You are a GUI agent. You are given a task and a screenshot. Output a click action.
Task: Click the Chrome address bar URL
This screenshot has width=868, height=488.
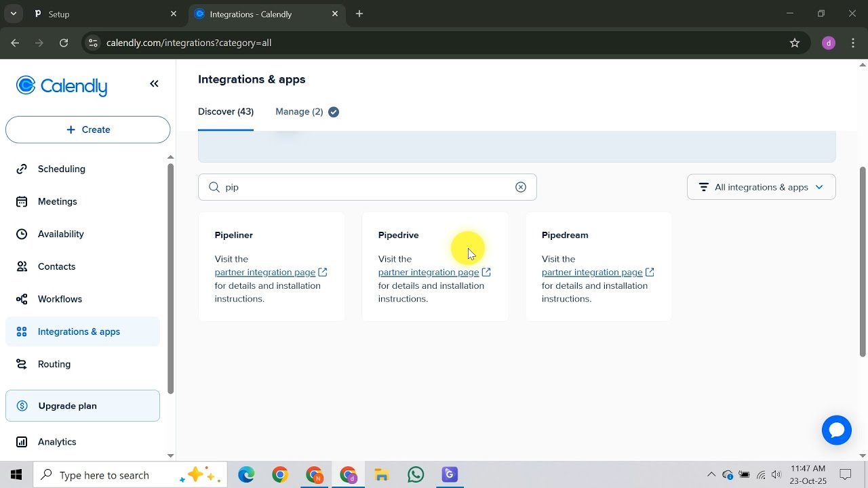tap(189, 43)
